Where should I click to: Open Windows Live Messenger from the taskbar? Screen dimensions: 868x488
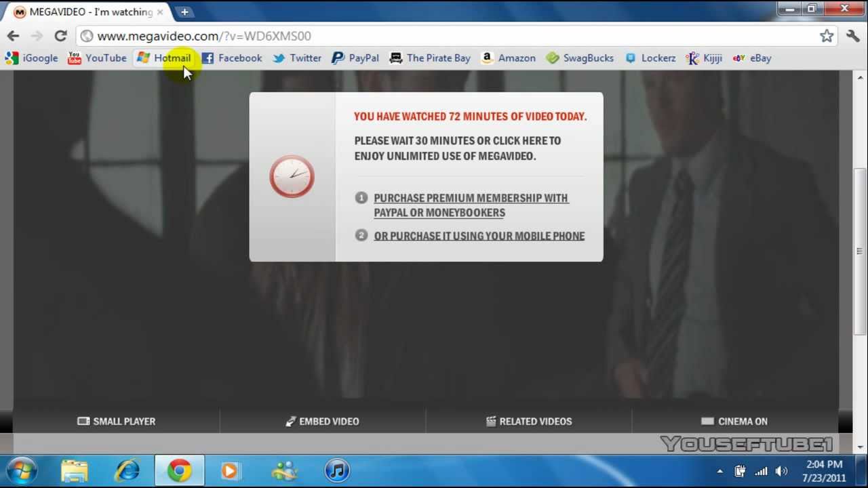point(284,471)
